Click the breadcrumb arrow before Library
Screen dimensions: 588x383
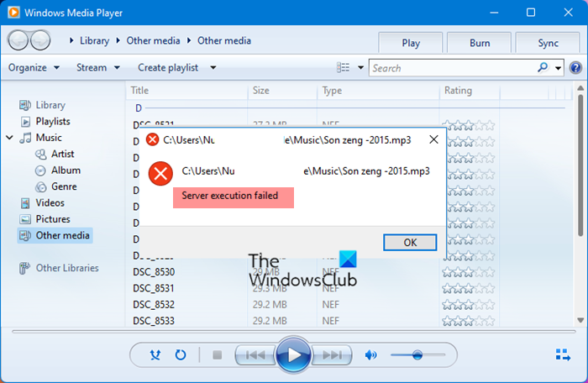point(71,40)
